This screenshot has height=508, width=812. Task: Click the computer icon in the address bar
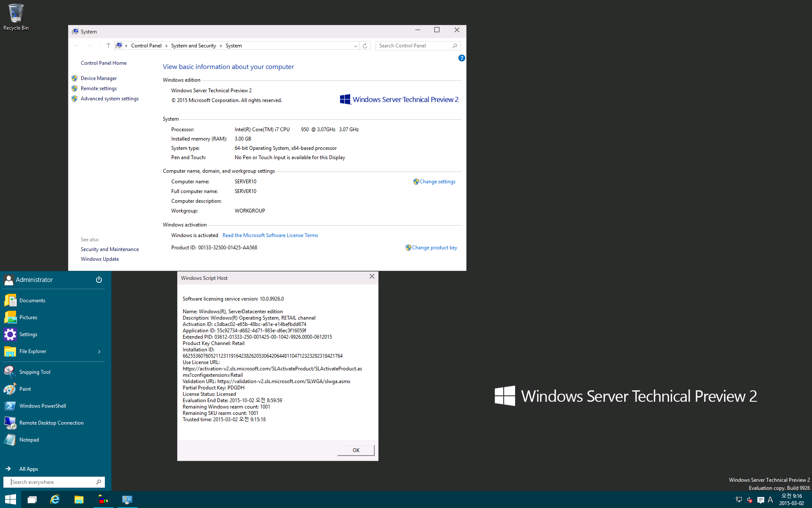coord(119,45)
